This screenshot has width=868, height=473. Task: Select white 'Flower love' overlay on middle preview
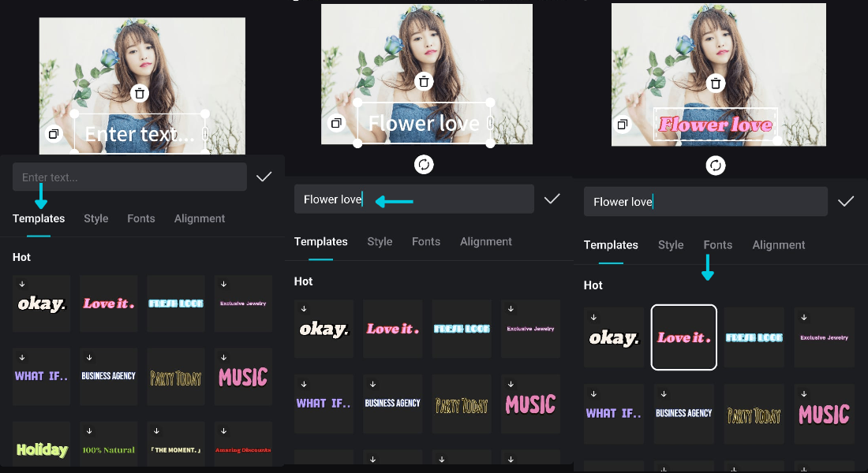[x=424, y=123]
